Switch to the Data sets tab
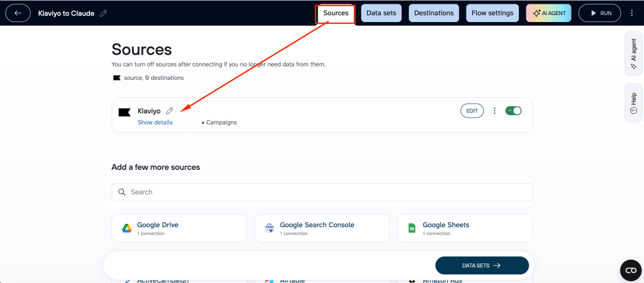 381,13
